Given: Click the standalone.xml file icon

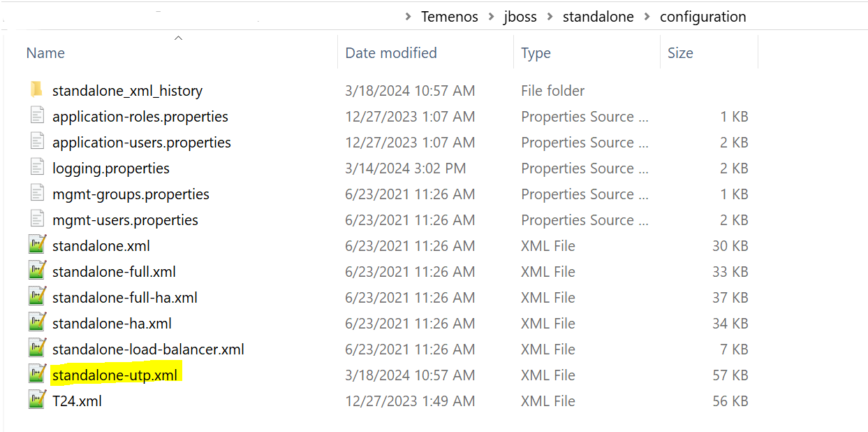Looking at the screenshot, I should [x=37, y=245].
